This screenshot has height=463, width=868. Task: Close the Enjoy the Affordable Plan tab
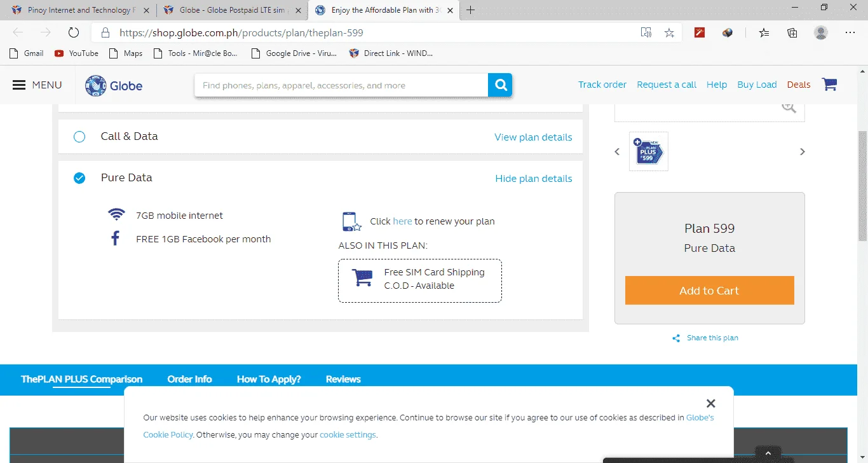(450, 10)
